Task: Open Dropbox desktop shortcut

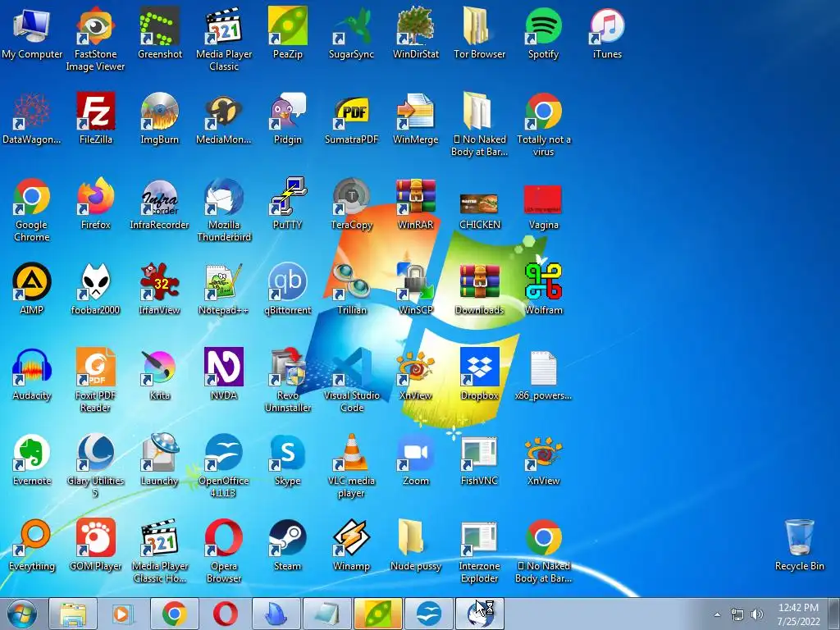Action: [479, 374]
